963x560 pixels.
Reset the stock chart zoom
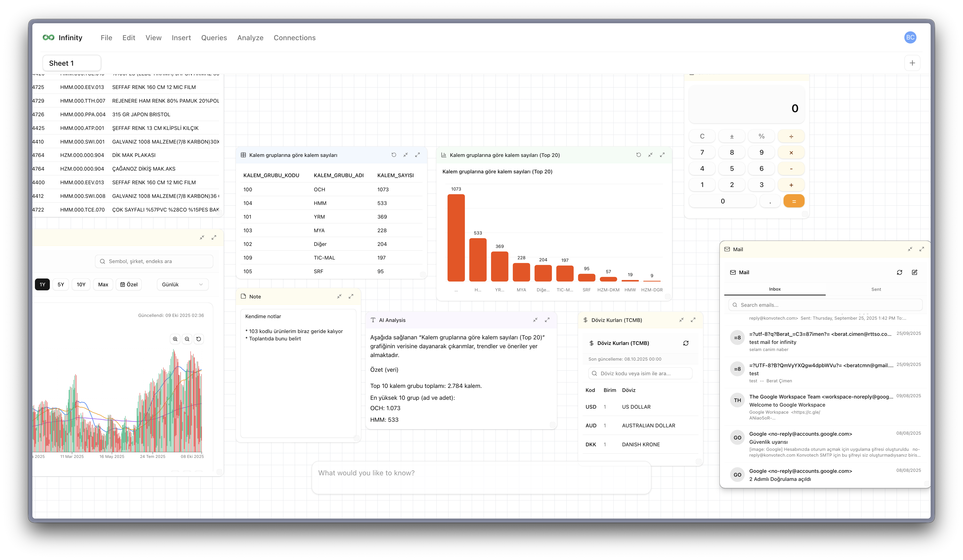point(199,339)
